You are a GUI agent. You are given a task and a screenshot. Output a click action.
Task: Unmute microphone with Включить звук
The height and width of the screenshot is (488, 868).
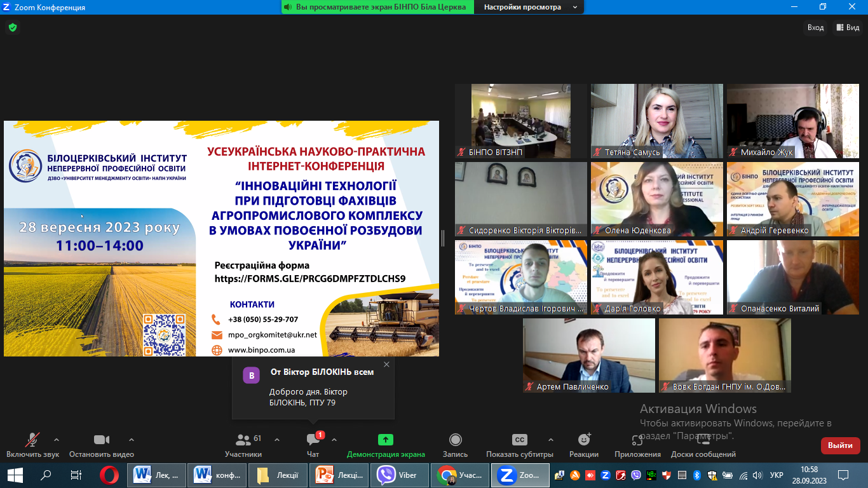point(32,440)
